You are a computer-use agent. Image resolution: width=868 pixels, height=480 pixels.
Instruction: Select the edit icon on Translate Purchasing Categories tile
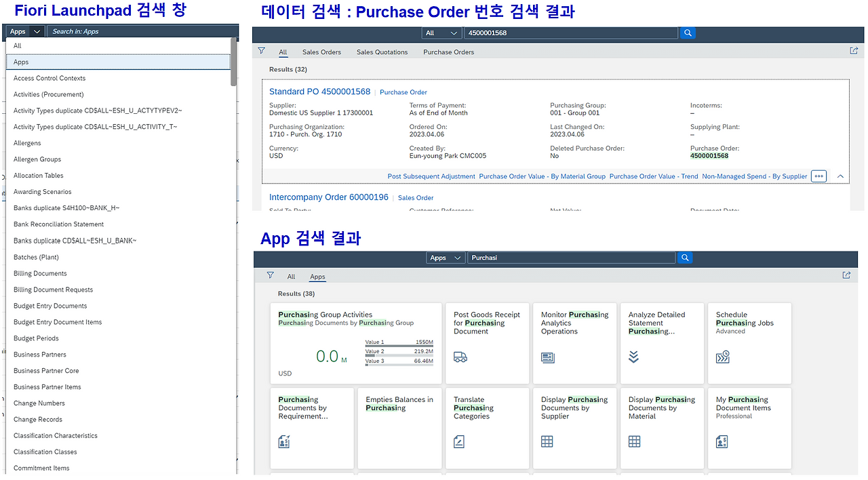pos(458,441)
